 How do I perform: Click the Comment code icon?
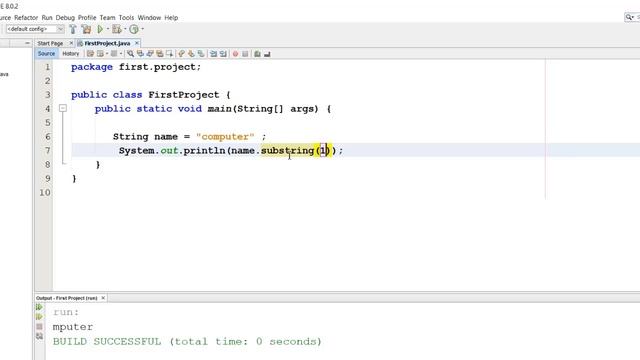(257, 54)
